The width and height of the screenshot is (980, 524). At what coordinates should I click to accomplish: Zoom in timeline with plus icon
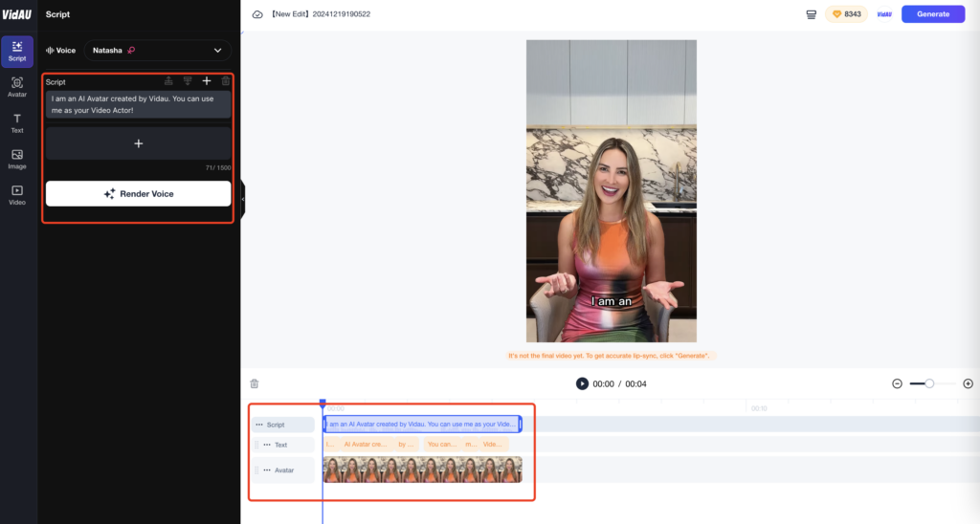coord(969,383)
